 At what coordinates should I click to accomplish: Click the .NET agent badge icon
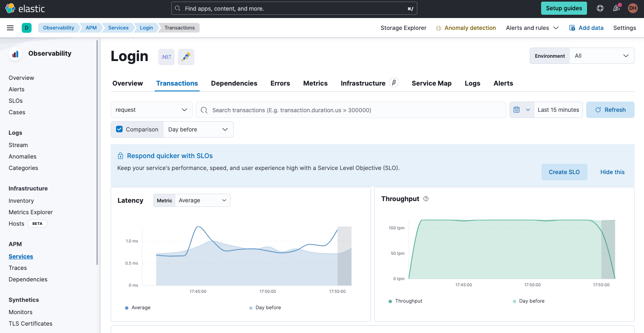click(166, 57)
